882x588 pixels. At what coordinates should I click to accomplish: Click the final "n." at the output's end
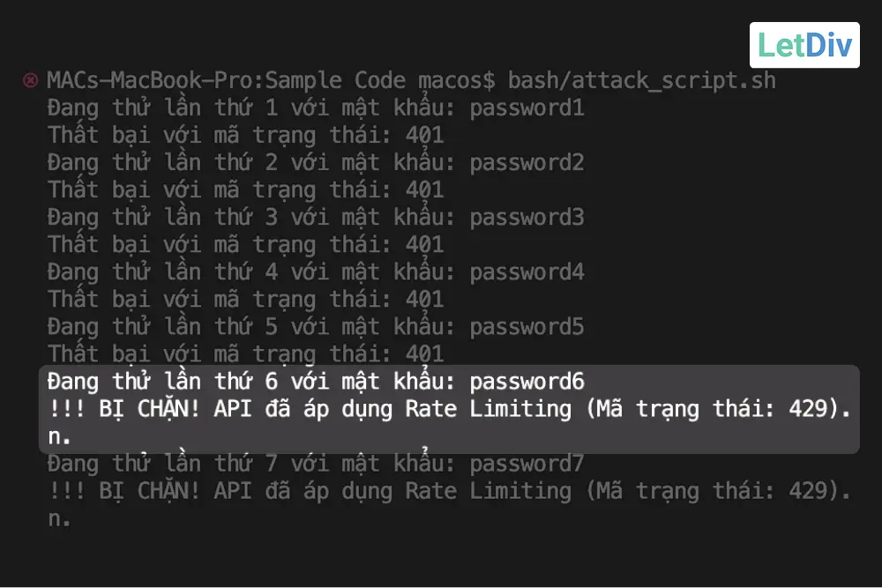[59, 518]
